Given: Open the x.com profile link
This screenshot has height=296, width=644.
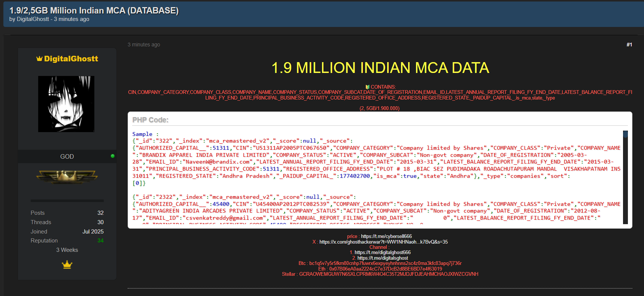Looking at the screenshot, I should point(383,242).
